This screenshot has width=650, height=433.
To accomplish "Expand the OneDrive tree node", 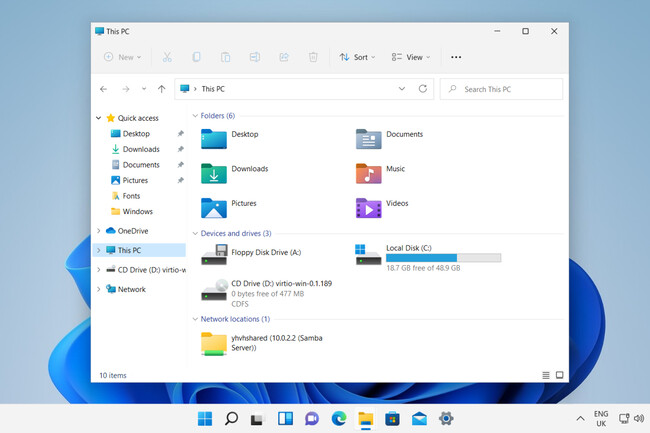I will 98,231.
